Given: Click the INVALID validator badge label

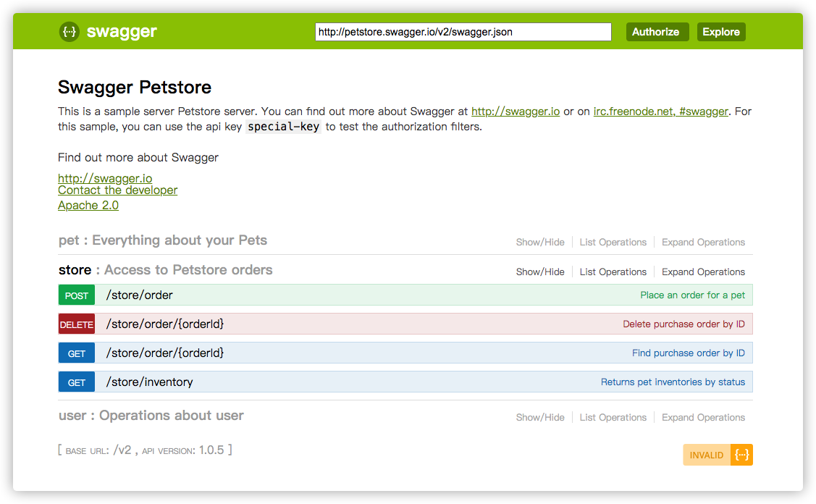Looking at the screenshot, I should click(707, 455).
